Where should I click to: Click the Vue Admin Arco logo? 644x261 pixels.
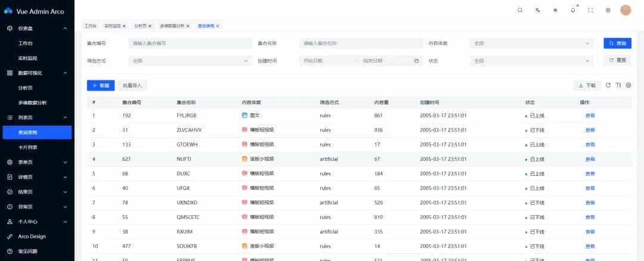click(x=8, y=11)
